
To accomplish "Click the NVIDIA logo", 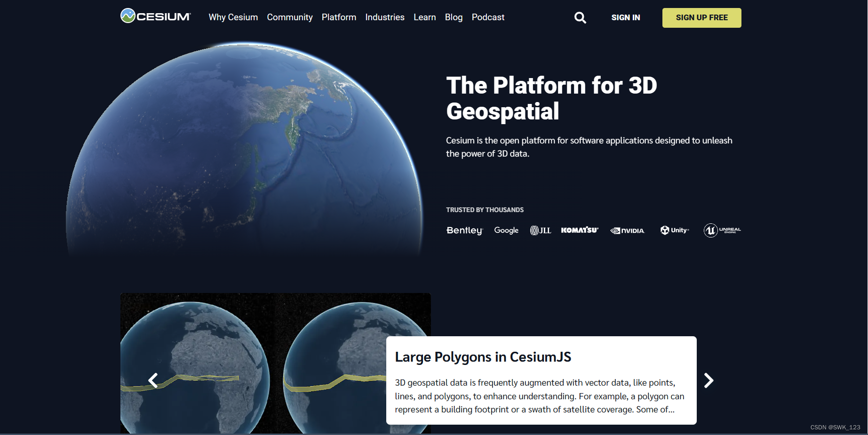I will [x=628, y=230].
